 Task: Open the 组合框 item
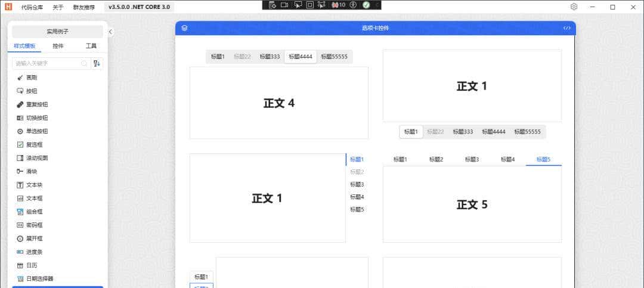click(57, 212)
